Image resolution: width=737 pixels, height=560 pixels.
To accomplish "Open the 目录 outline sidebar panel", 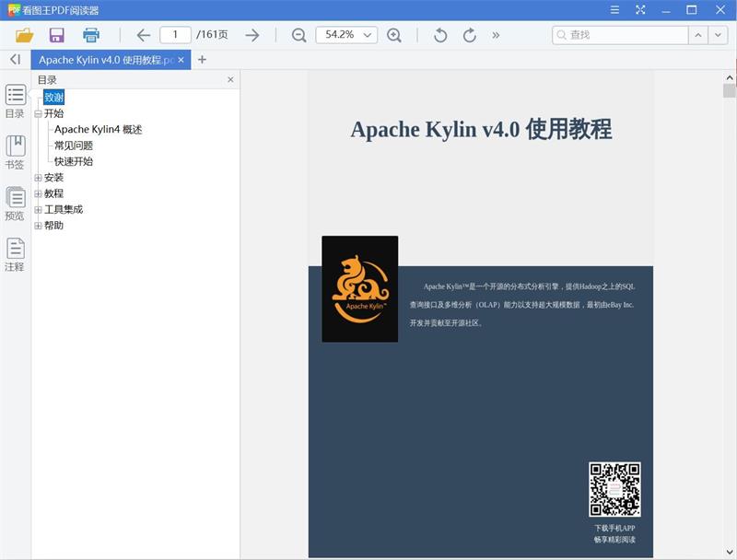I will tap(15, 101).
